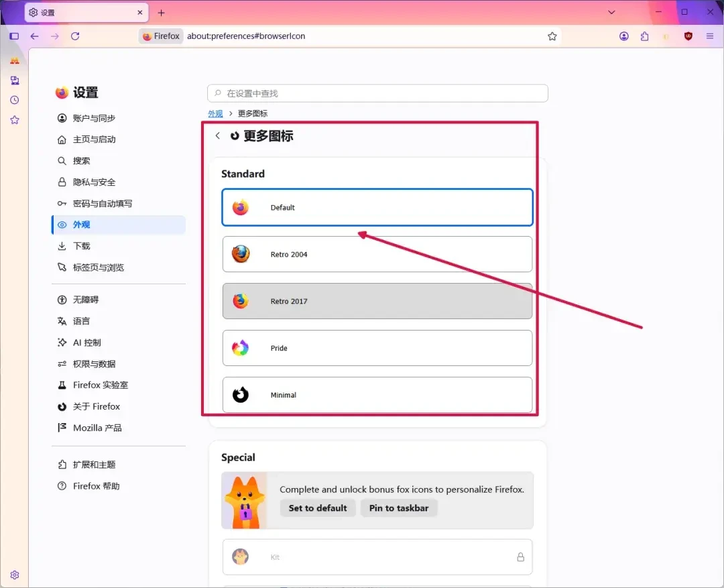This screenshot has height=588, width=724.
Task: Choose the Retro 2017 icon option
Action: [377, 301]
